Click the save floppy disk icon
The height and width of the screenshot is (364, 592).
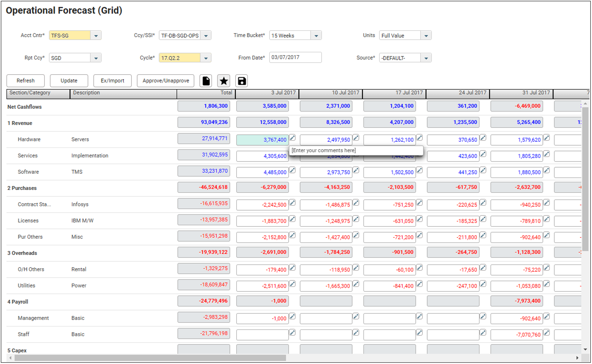point(242,81)
